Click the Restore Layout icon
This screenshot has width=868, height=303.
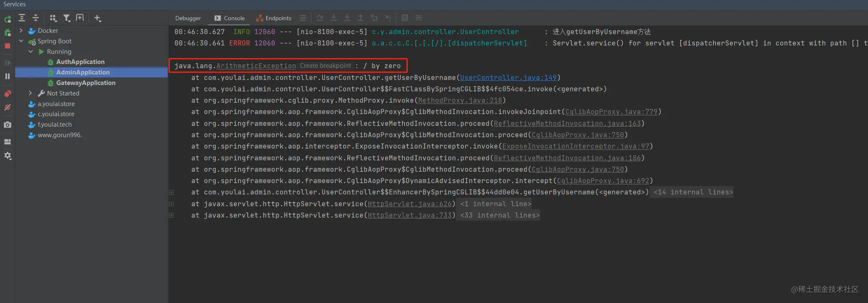click(8, 142)
